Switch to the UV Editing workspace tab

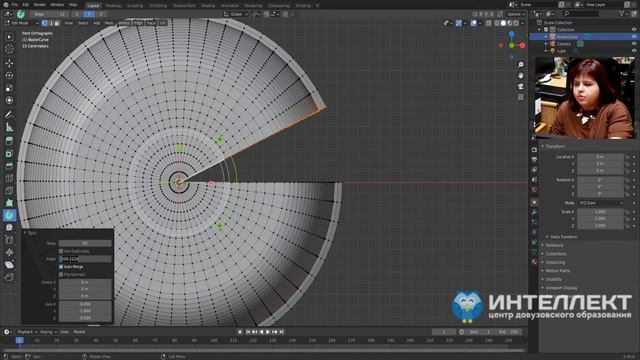click(x=158, y=6)
